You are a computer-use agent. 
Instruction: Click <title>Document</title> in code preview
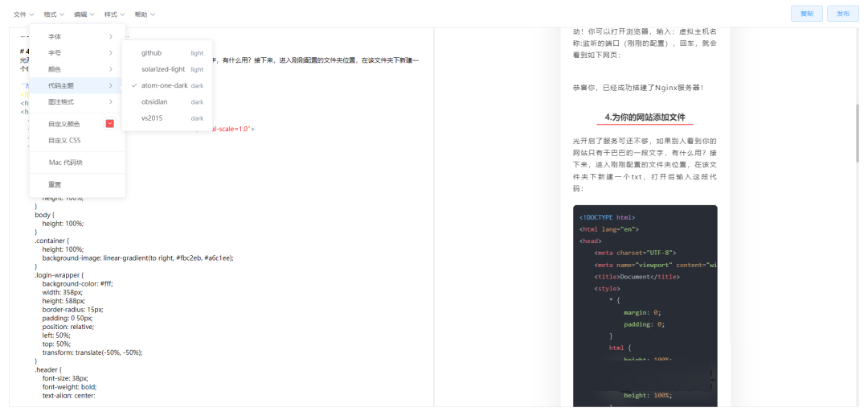(x=637, y=277)
